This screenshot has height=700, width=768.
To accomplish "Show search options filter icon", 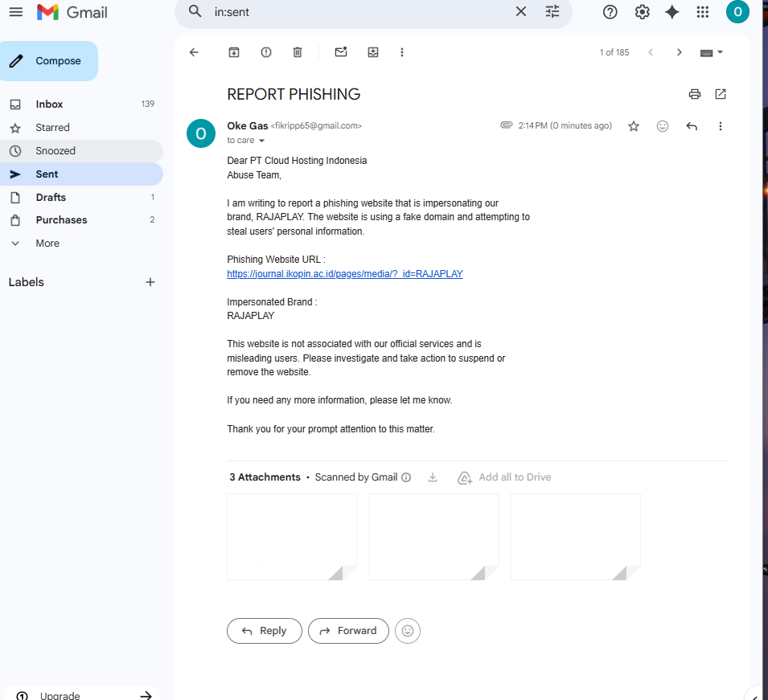I will pos(552,11).
